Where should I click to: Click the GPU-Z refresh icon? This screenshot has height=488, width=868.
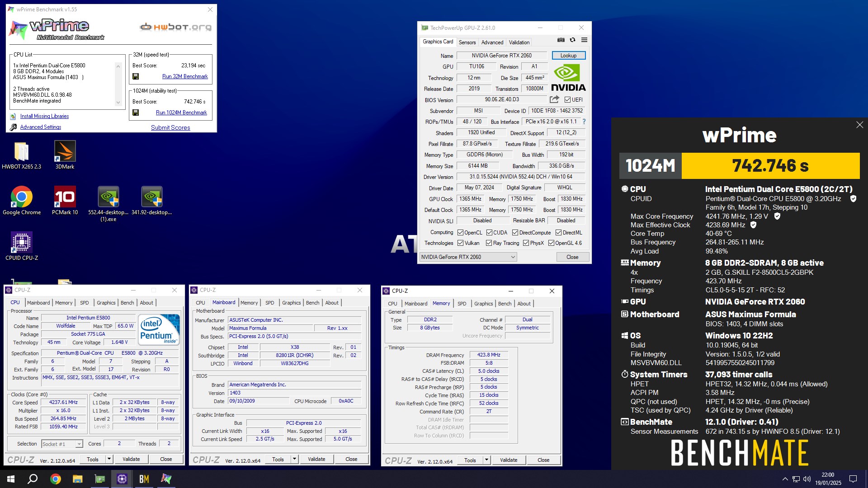point(573,40)
